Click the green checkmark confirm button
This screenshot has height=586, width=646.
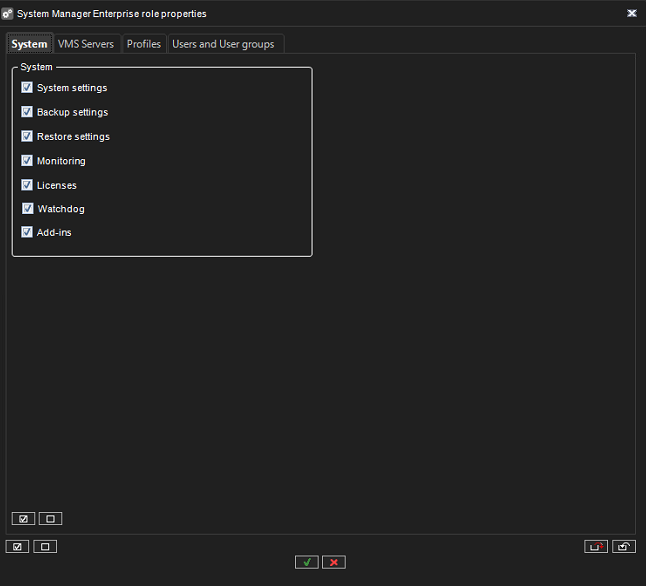click(307, 562)
